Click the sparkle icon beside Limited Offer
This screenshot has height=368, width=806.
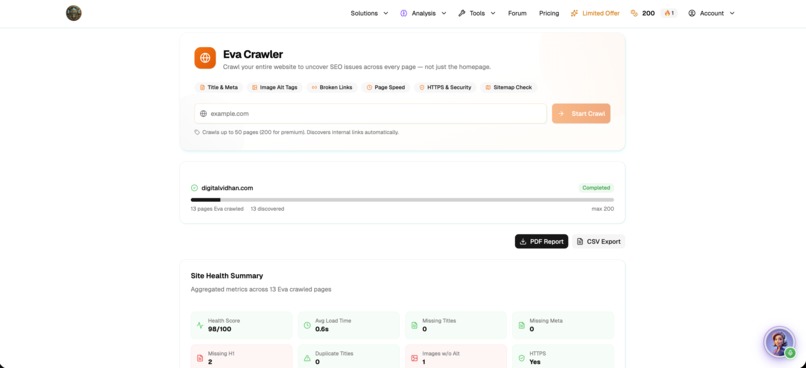[x=574, y=13]
